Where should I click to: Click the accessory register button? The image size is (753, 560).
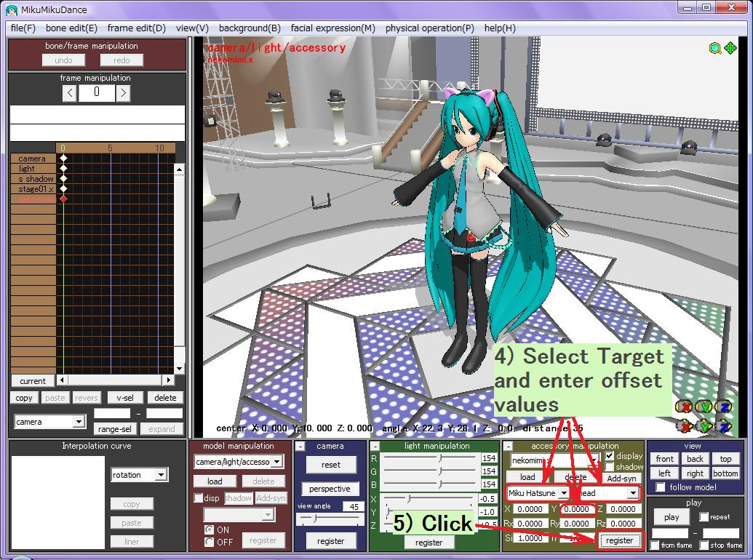[619, 540]
